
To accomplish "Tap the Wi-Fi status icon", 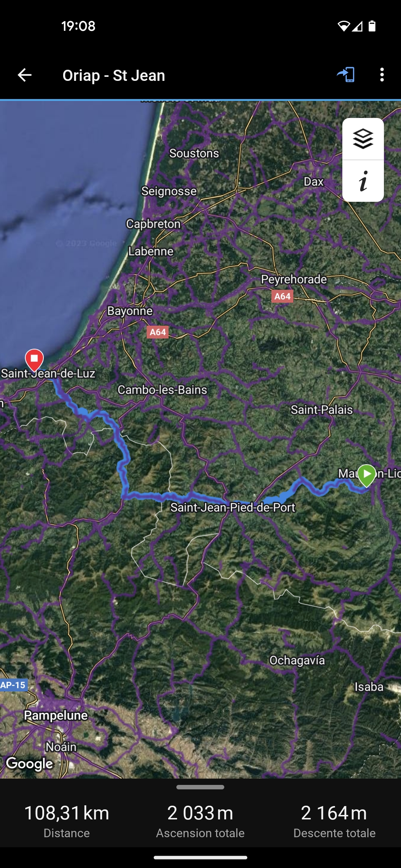I will point(343,26).
